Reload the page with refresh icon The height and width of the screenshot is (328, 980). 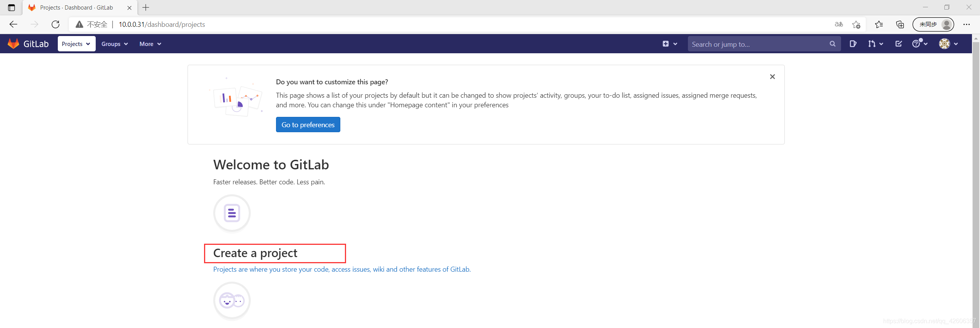[56, 24]
